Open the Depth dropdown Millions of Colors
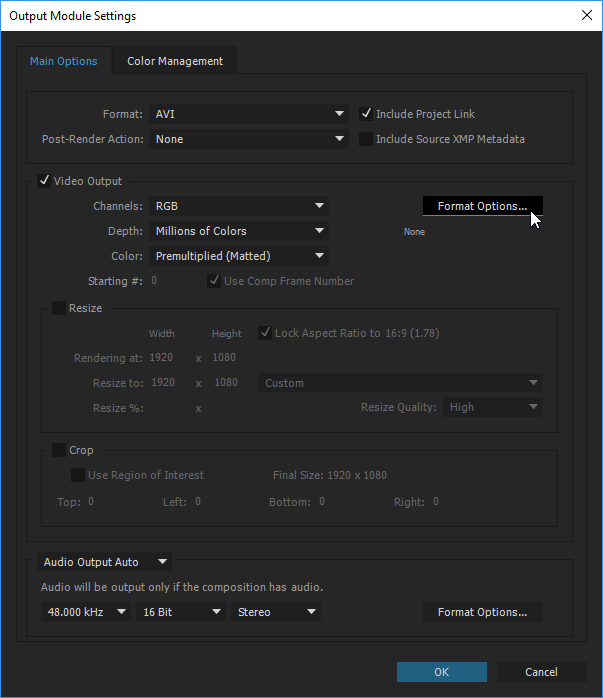The height and width of the screenshot is (698, 603). click(239, 231)
